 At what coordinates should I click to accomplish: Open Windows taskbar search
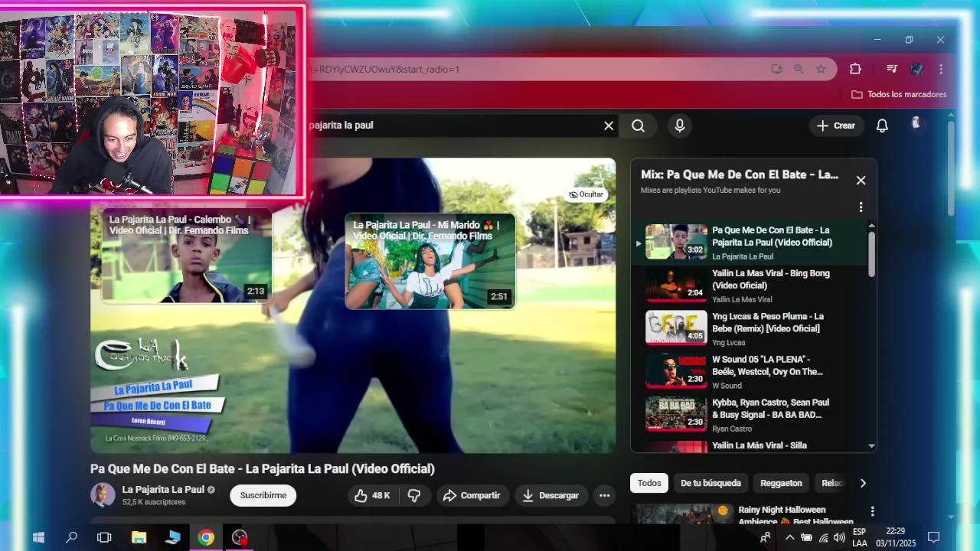(71, 537)
